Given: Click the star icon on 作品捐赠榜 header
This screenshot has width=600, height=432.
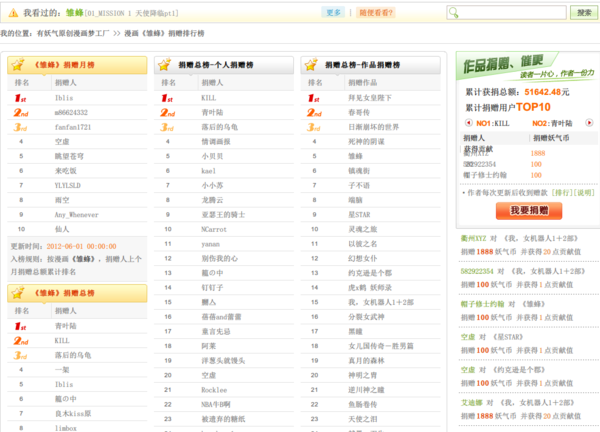Looking at the screenshot, I should pos(311,65).
